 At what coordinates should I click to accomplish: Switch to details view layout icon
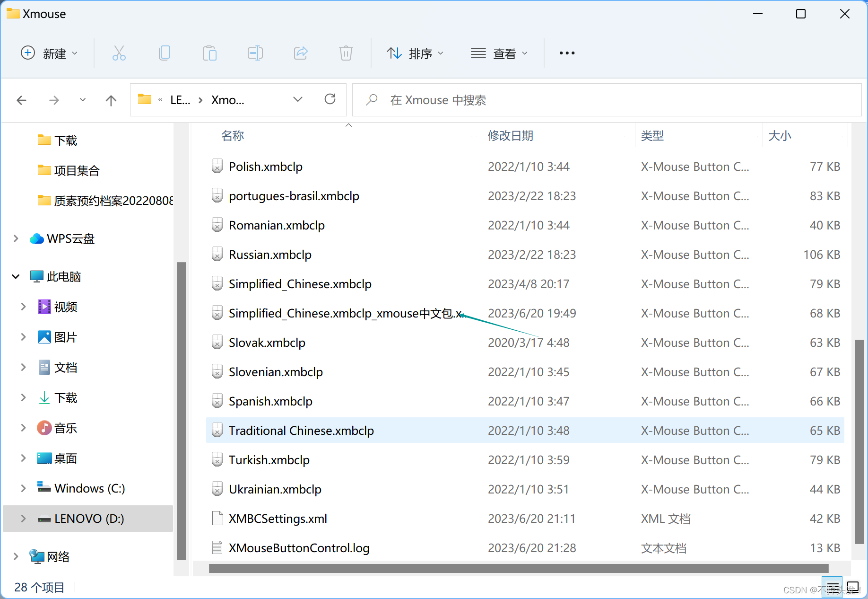pos(832,588)
